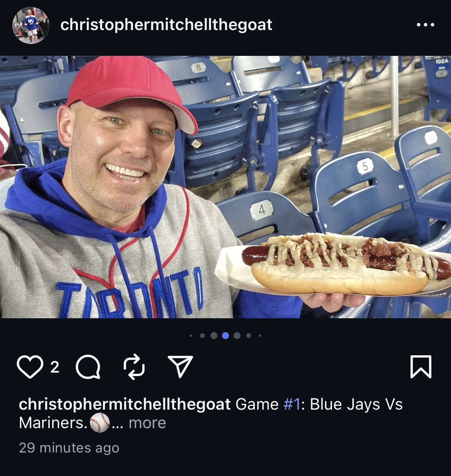Open the three-dot post options menu
The image size is (451, 476).
(425, 25)
